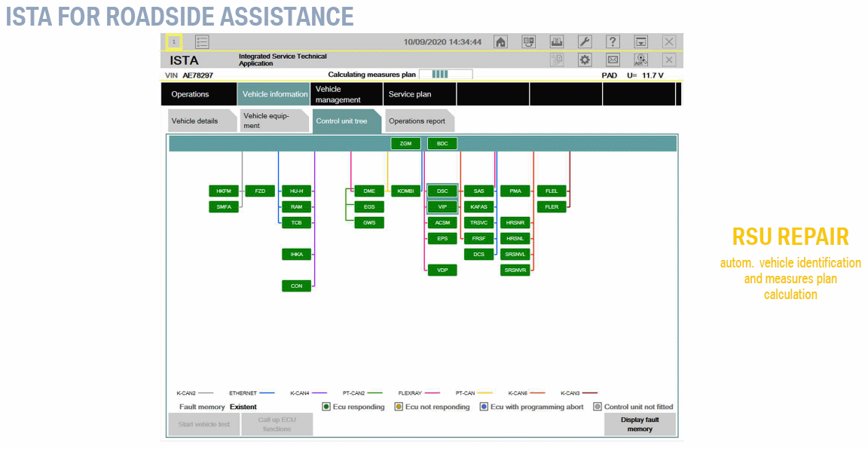Close the ISTA session with X
The image size is (868, 449).
coord(669,60)
